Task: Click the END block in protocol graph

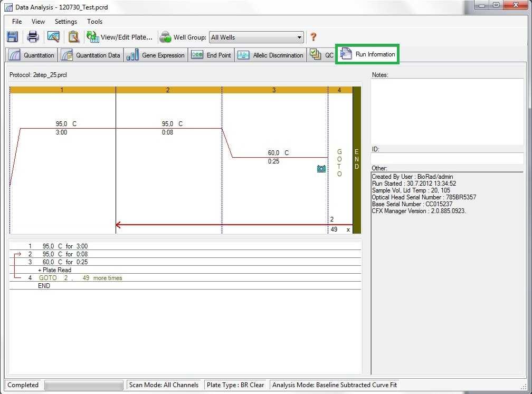Action: click(x=357, y=160)
